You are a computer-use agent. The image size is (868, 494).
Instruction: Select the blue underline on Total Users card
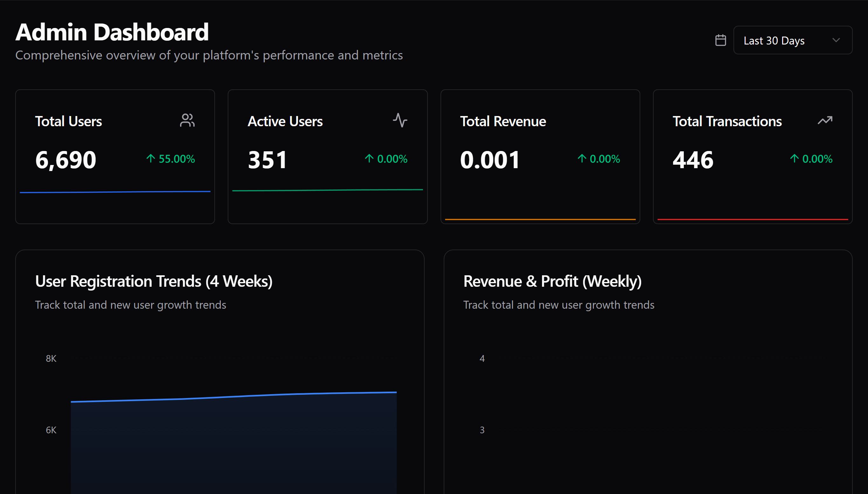click(115, 192)
